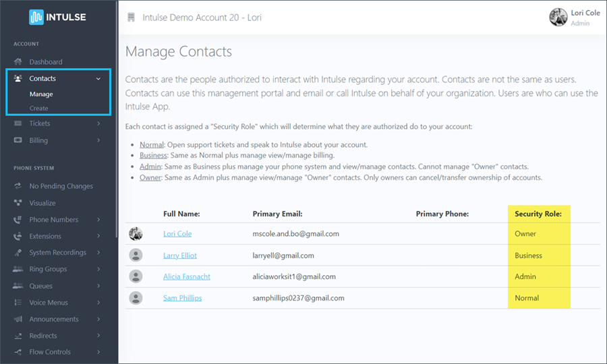607x364 pixels.
Task: Expand the Phone Numbers submenu
Action: coord(98,220)
